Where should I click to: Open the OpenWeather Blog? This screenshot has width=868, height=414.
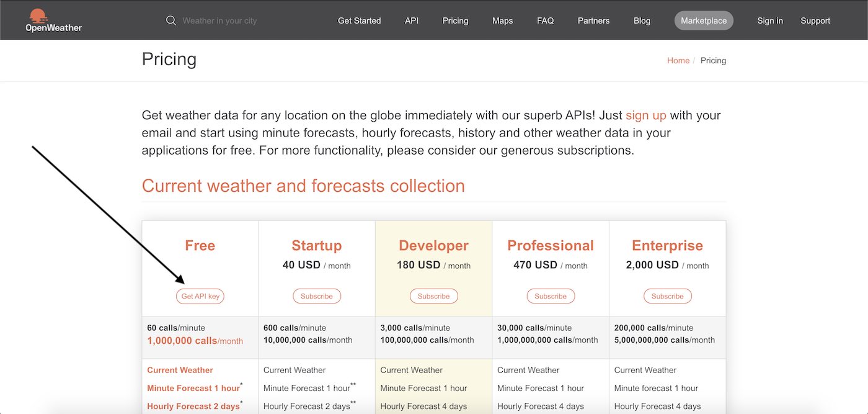(642, 20)
